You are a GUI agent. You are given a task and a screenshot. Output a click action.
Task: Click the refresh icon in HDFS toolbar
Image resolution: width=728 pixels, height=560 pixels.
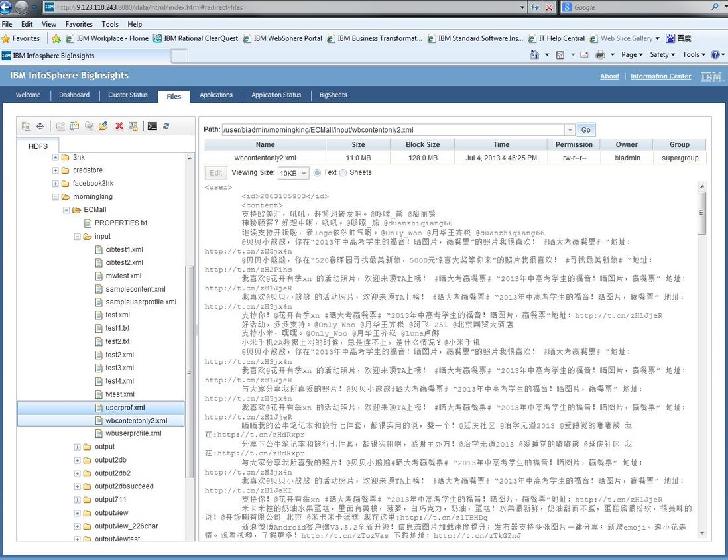pos(166,126)
